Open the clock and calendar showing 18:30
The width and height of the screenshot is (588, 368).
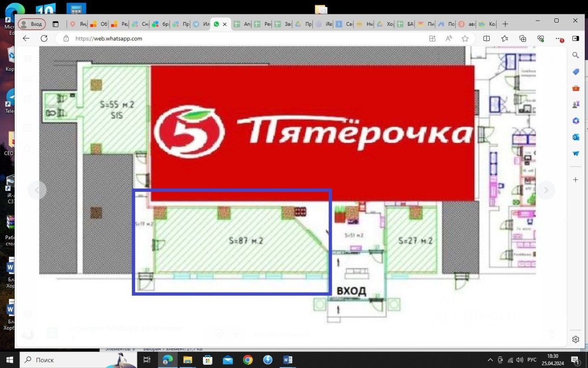tap(553, 360)
